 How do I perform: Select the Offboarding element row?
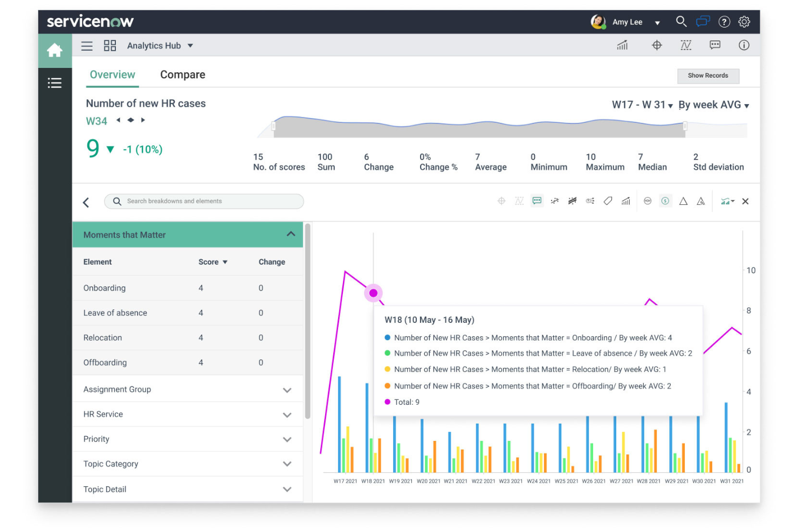pos(188,362)
